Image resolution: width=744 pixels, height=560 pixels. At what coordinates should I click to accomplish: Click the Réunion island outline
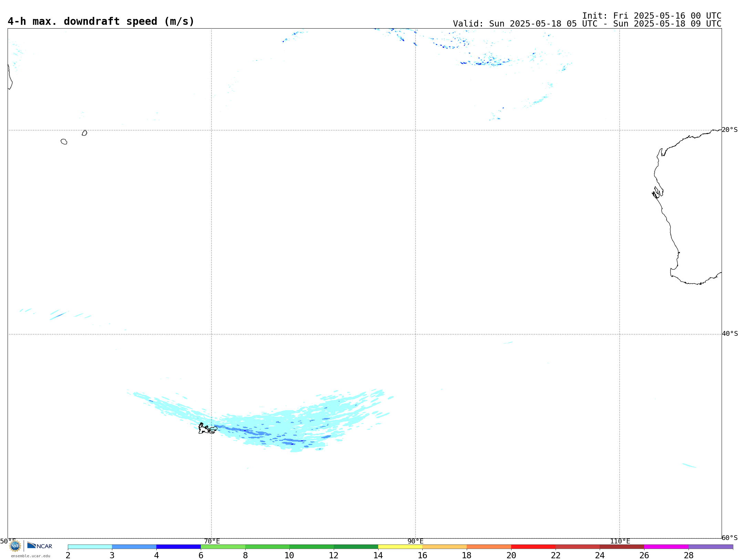pyautogui.click(x=64, y=142)
